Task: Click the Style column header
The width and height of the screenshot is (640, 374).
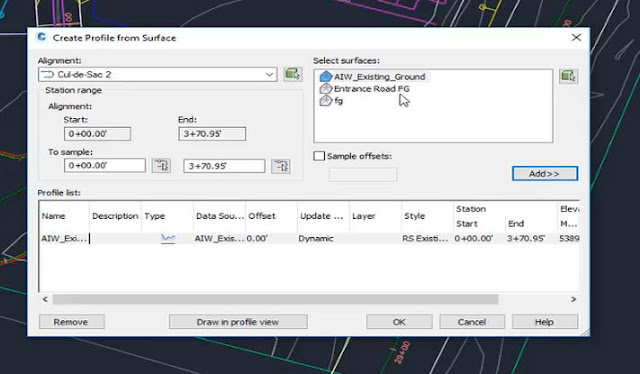Action: tap(427, 216)
